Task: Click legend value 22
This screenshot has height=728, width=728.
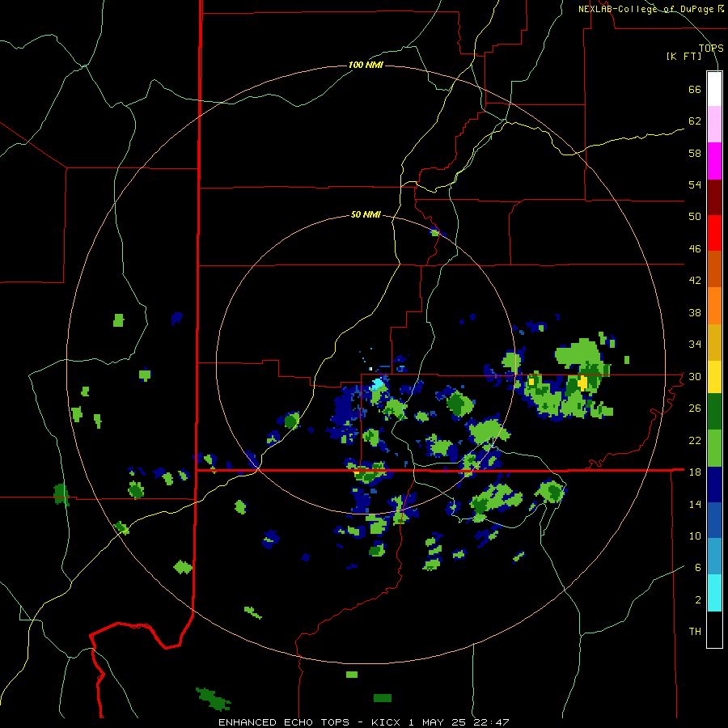Action: tap(695, 440)
